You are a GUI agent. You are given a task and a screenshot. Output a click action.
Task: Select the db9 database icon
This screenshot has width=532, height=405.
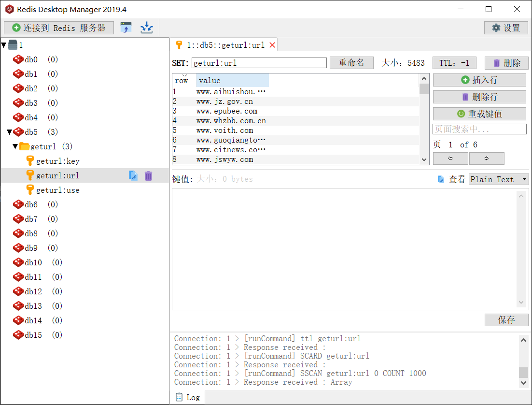coord(18,248)
